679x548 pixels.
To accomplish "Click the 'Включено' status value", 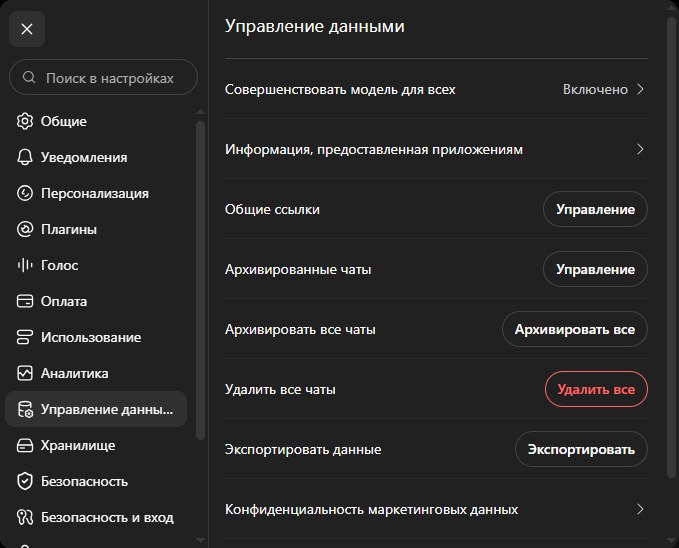I will (x=595, y=89).
